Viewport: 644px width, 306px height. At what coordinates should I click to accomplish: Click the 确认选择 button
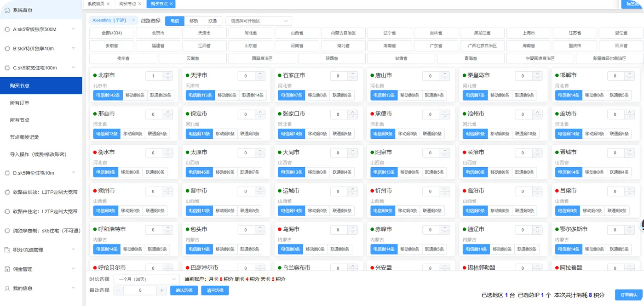tap(184, 290)
